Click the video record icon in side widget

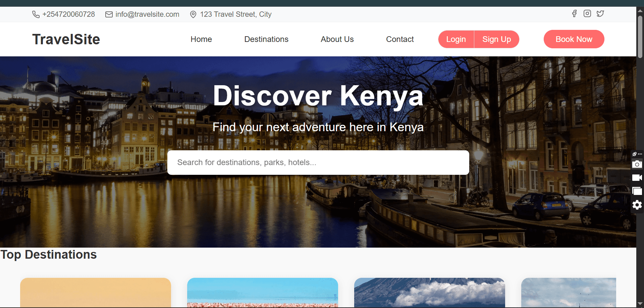click(x=637, y=177)
